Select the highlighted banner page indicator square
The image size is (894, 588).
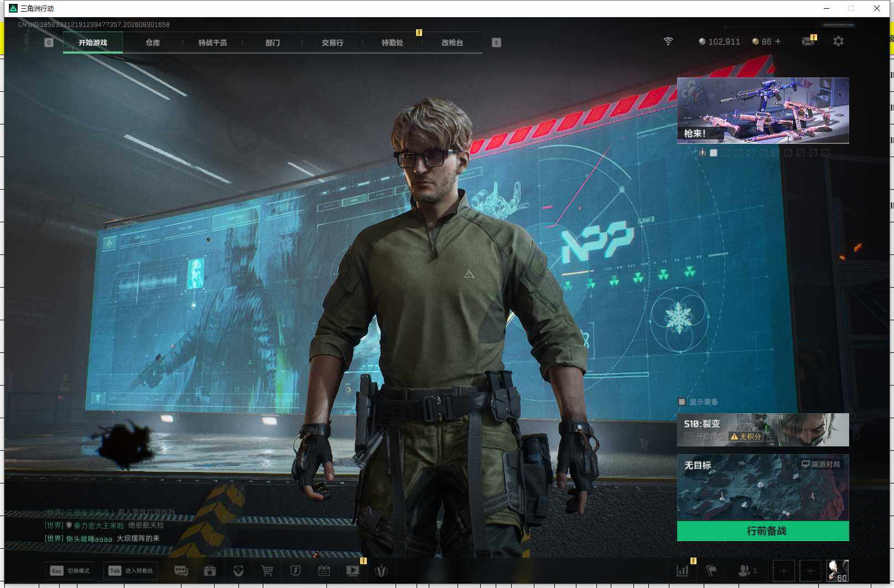coord(714,153)
